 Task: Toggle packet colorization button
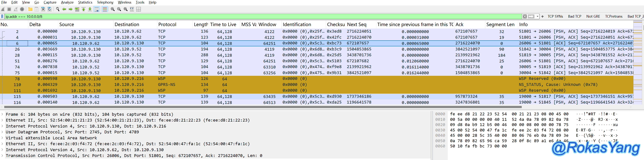(x=105, y=9)
